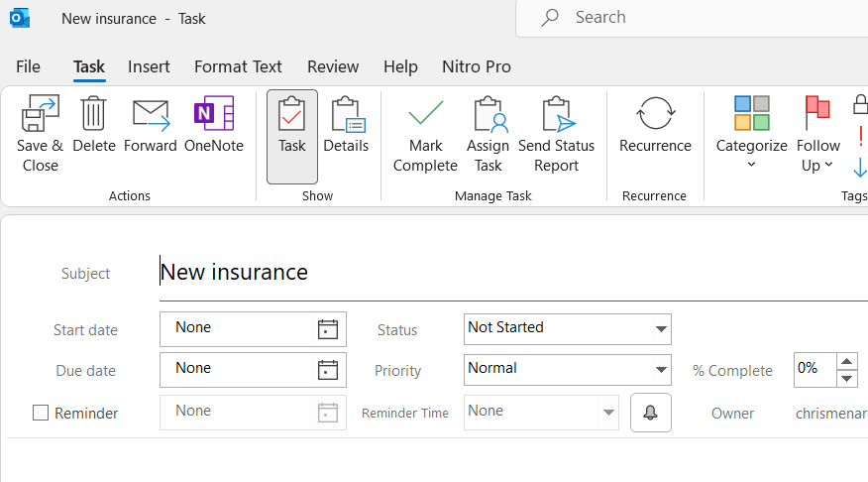Click the Outlook app icon in title bar
868x482 pixels.
coord(20,18)
